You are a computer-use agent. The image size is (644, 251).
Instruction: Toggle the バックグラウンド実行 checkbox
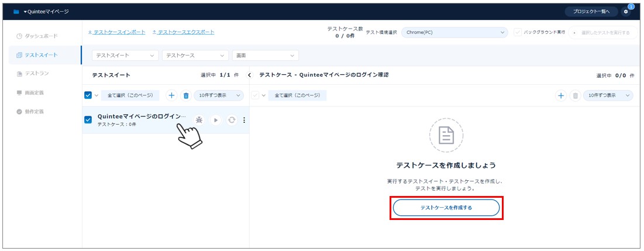(518, 32)
